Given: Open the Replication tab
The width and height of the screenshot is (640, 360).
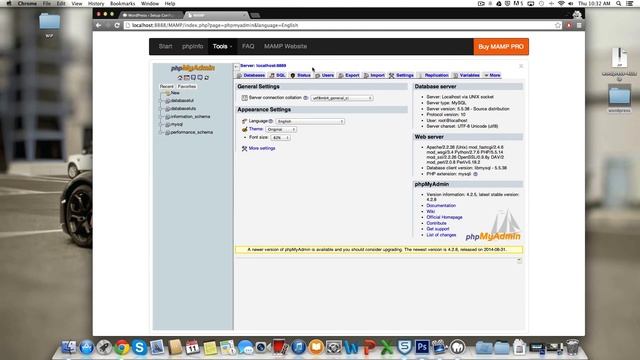Looking at the screenshot, I should (x=433, y=76).
